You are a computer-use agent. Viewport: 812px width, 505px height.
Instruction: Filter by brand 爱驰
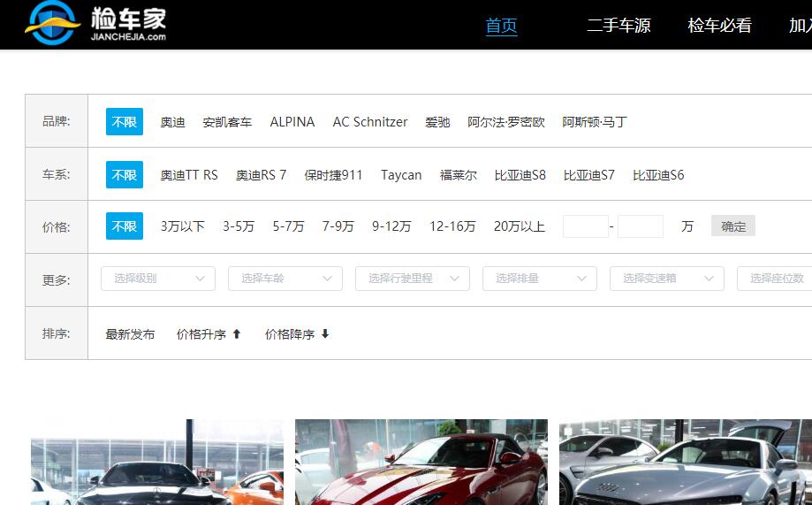pos(437,122)
